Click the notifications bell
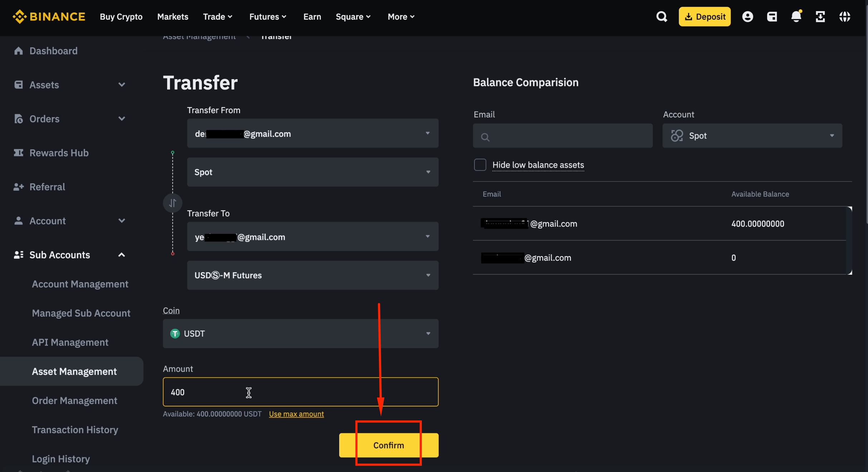 [796, 16]
